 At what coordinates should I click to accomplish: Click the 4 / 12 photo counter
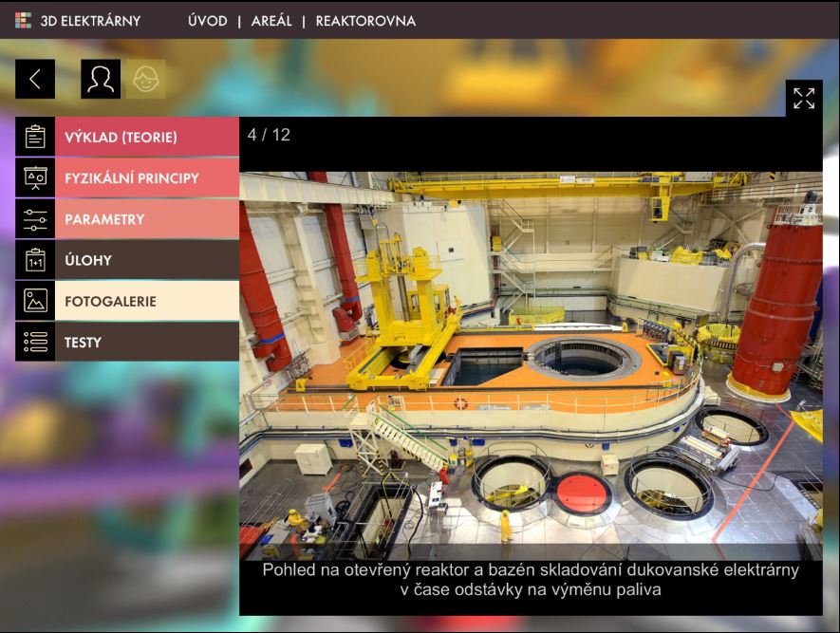269,135
